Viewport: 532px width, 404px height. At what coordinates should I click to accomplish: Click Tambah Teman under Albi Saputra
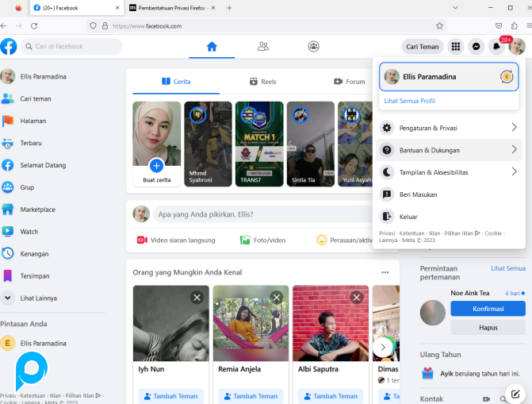331,395
